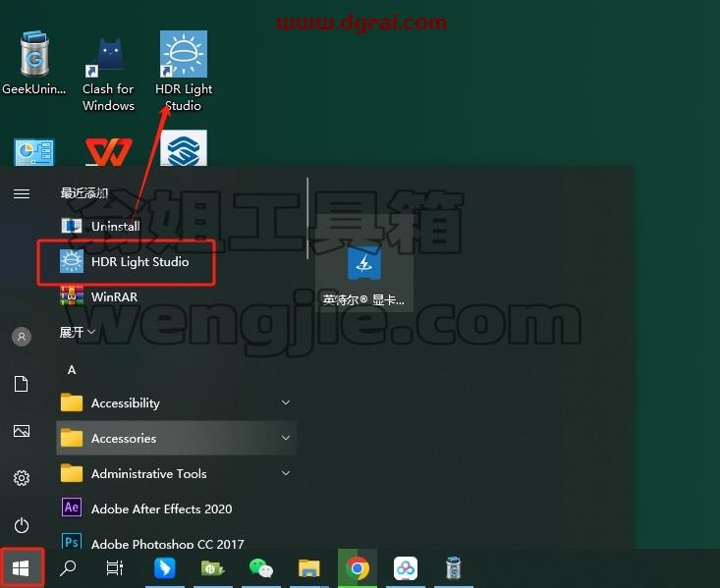Open Task View on the taskbar

115,568
